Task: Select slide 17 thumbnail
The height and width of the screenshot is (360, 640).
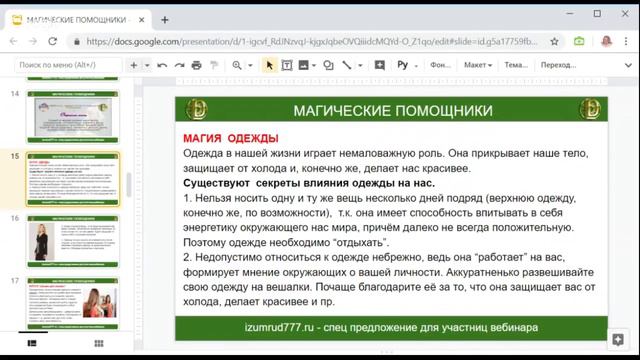Action: [x=73, y=303]
